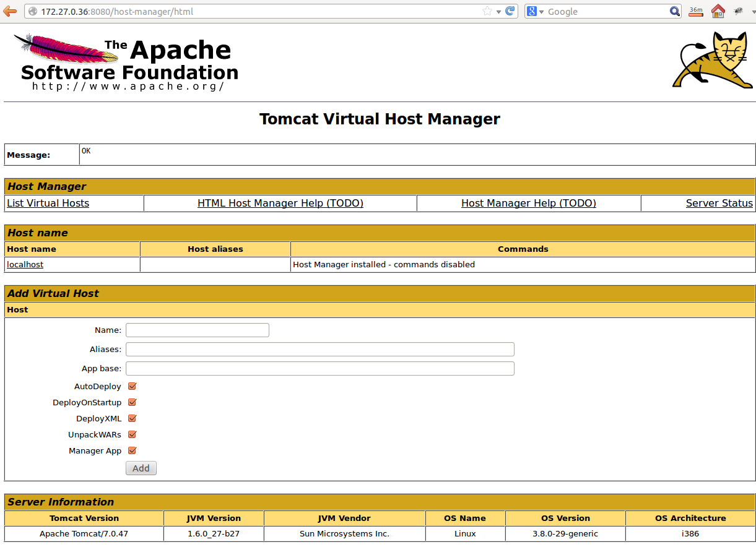The width and height of the screenshot is (756, 555).
Task: Open List Virtual Hosts link
Action: pyautogui.click(x=48, y=203)
